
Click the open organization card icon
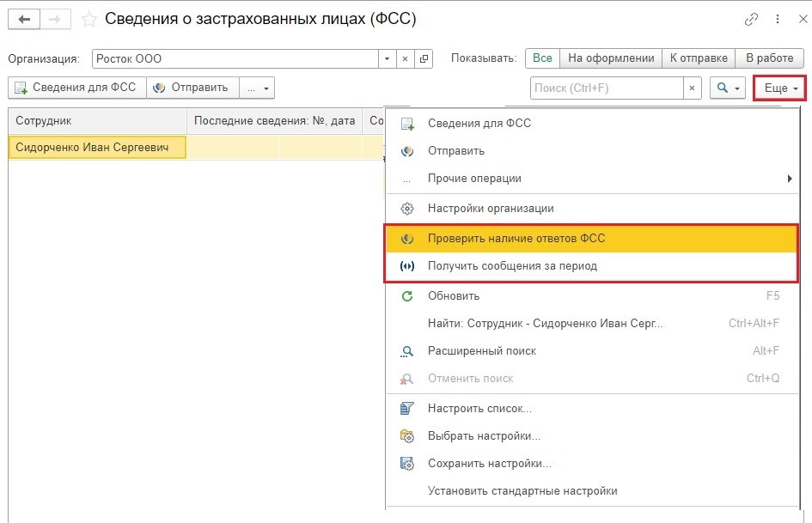click(424, 59)
